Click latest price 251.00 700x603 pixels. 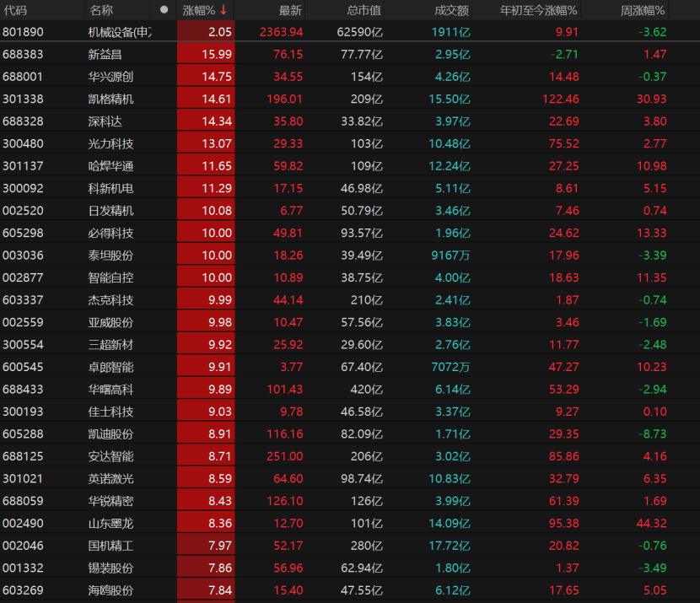[285, 456]
